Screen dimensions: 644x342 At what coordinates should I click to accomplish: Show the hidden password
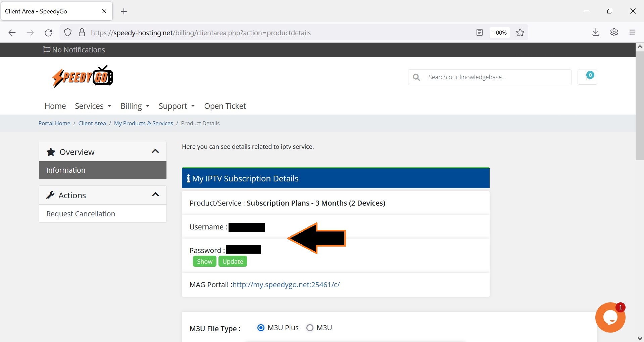[204, 261]
